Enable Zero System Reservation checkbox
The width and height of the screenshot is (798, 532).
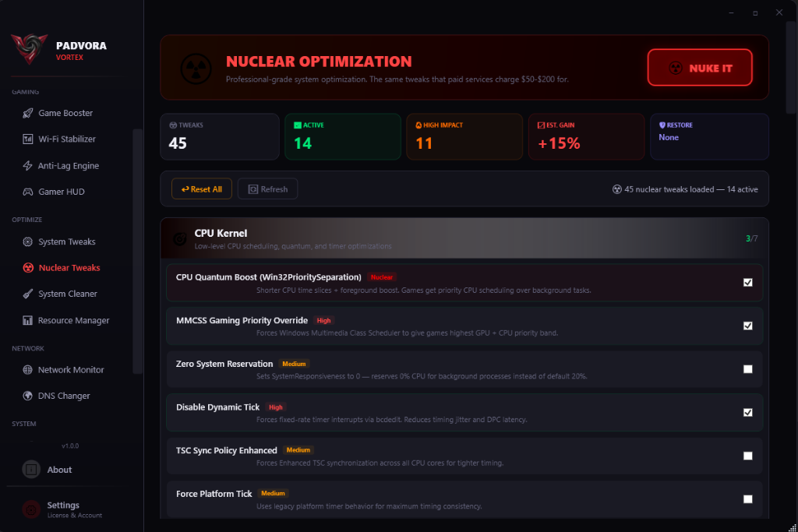747,369
